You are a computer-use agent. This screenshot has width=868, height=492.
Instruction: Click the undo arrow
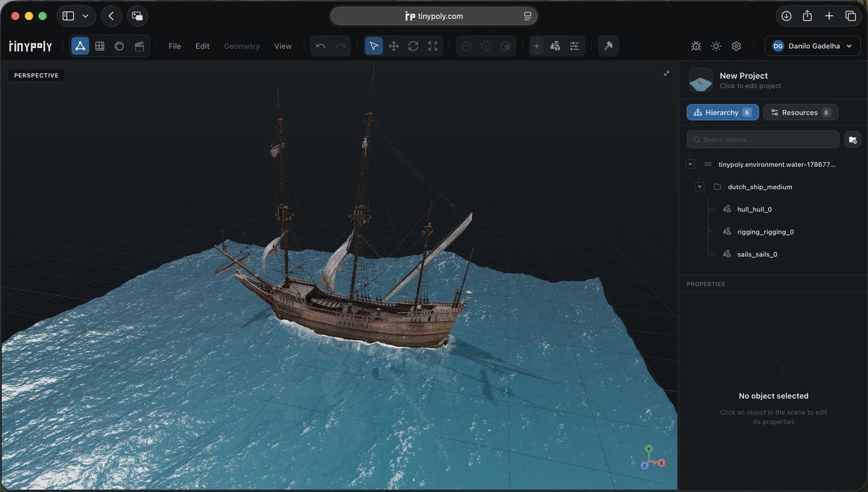(x=321, y=46)
